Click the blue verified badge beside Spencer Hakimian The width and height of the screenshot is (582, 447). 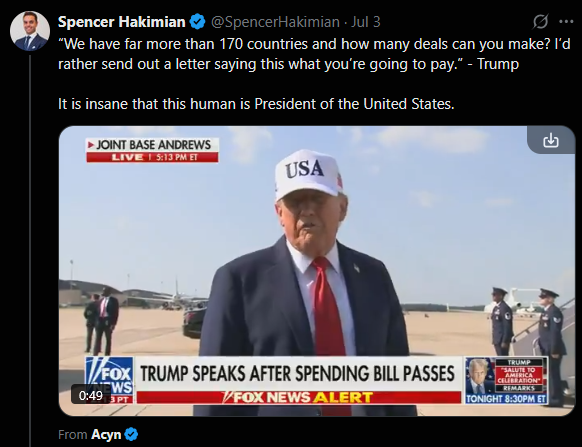[x=197, y=22]
